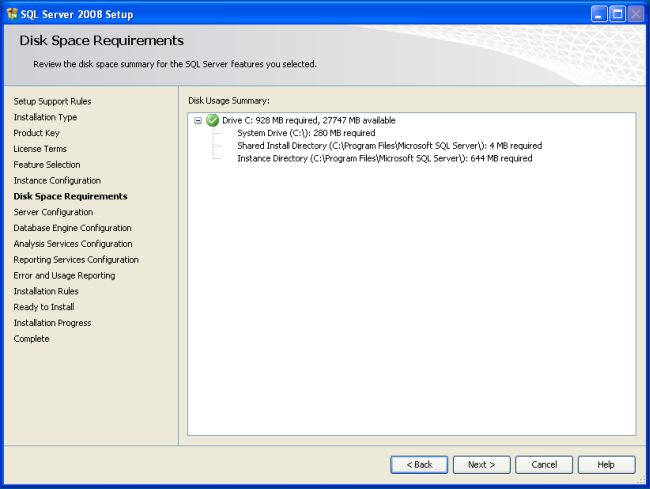This screenshot has width=650, height=489.
Task: Click the 'Disk Space Requirements' page heading
Action: coord(102,41)
